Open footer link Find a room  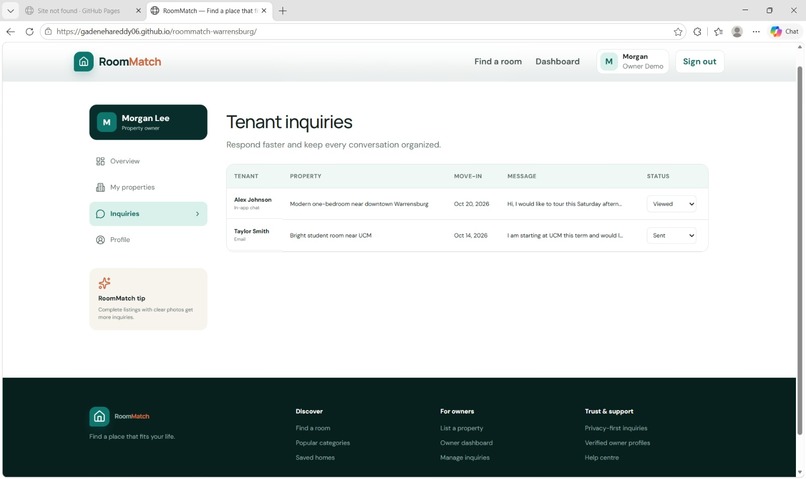click(313, 428)
